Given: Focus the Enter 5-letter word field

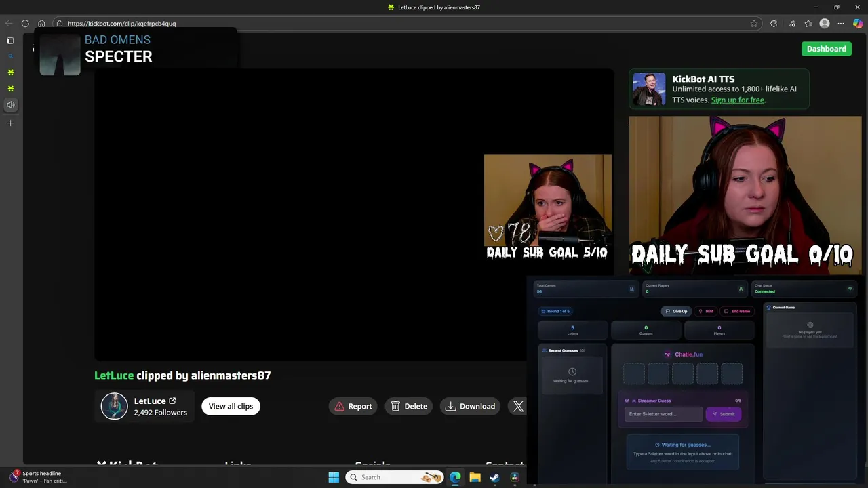Looking at the screenshot, I should [663, 414].
